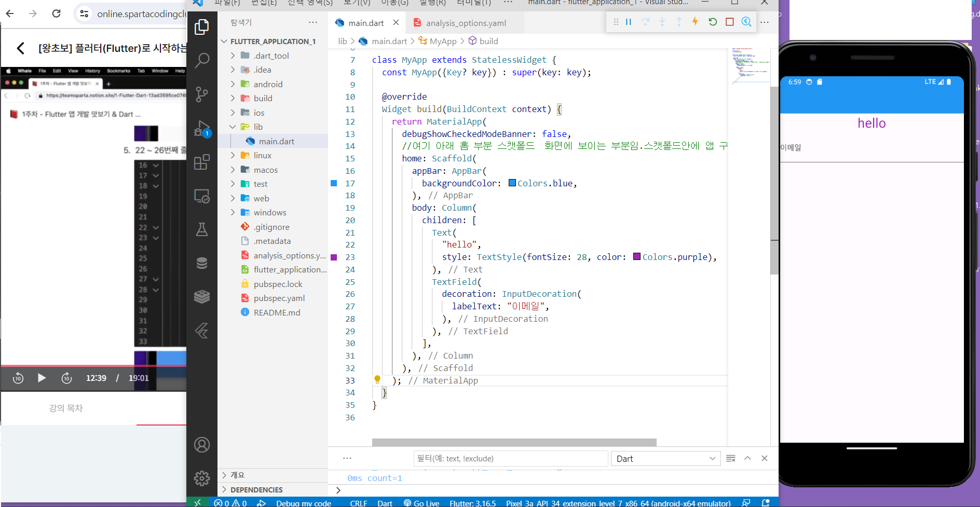Click Go Live in status bar

pos(421,503)
